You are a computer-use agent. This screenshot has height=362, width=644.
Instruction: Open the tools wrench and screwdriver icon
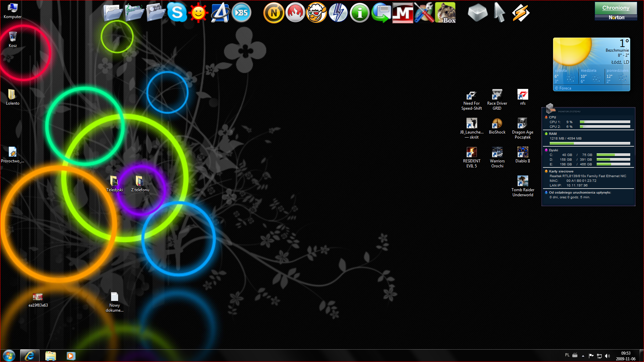click(424, 13)
